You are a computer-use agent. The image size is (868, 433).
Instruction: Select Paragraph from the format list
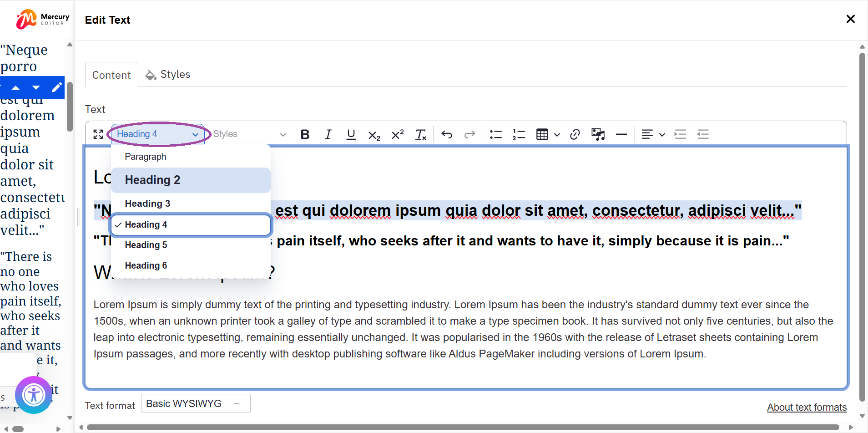pos(145,156)
